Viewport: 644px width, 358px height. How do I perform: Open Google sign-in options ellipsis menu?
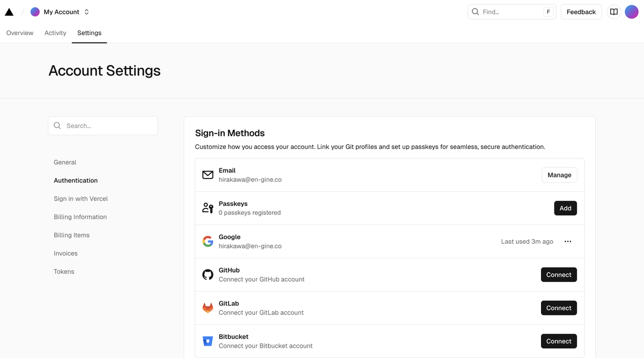(x=568, y=242)
